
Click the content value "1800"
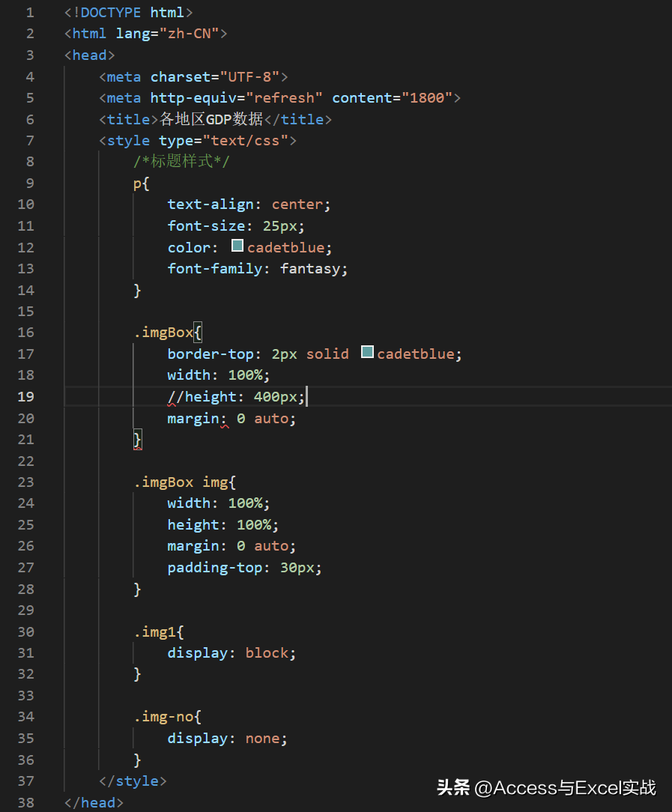coord(427,98)
